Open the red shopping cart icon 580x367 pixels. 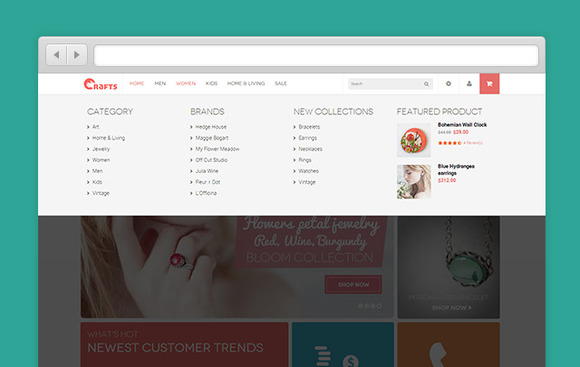click(x=489, y=84)
